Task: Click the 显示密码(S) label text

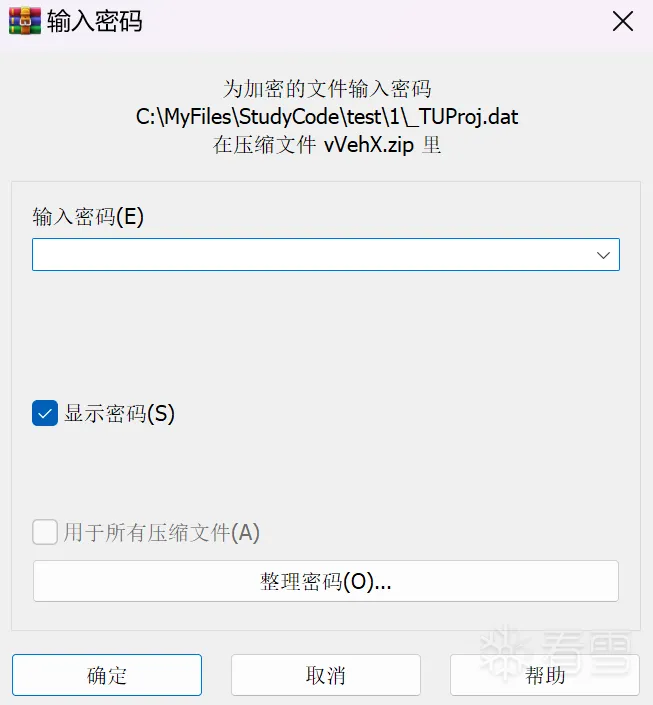Action: pos(119,413)
